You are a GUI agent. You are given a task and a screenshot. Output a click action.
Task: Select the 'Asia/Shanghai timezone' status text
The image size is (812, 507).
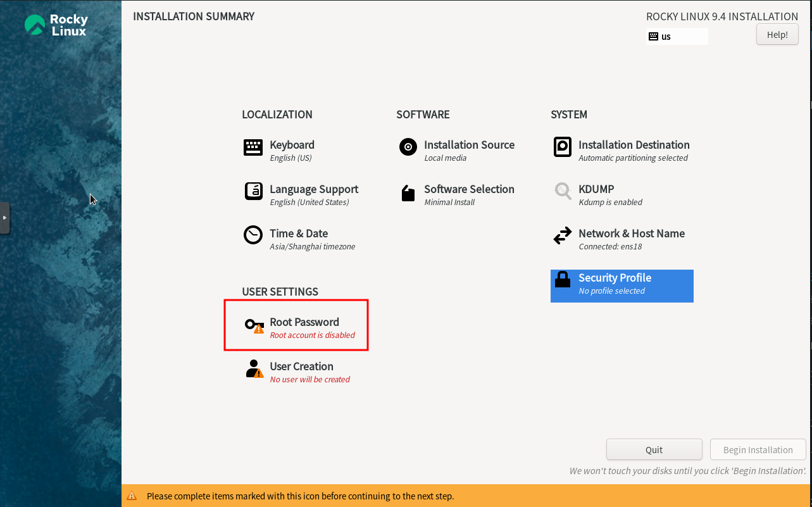312,247
